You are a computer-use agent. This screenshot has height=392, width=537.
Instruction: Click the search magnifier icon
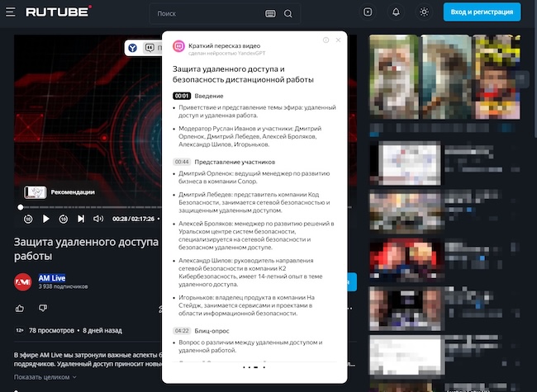click(288, 14)
